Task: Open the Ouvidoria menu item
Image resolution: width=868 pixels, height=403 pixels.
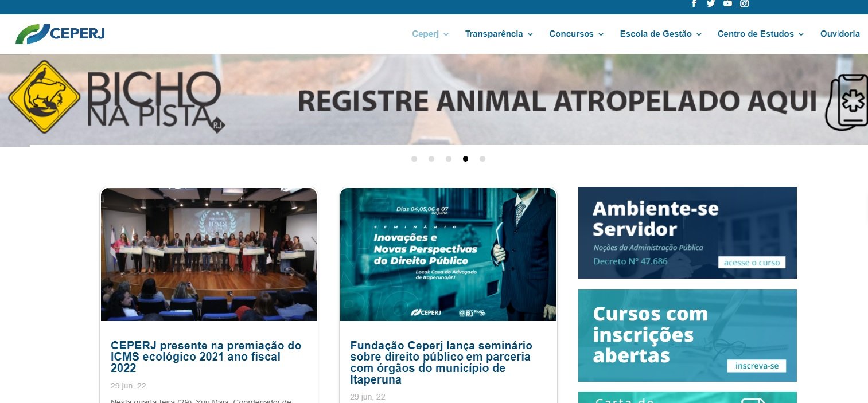Action: coord(840,34)
